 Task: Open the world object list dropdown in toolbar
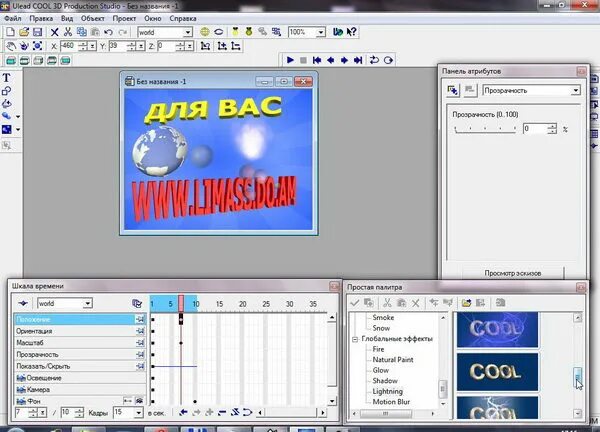pyautogui.click(x=188, y=32)
